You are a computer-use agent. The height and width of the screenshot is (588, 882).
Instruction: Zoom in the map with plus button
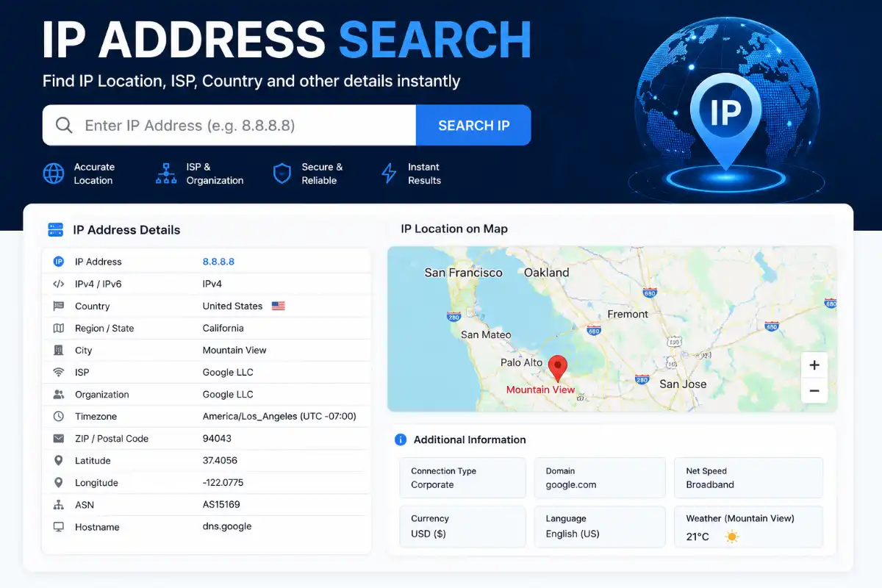[814, 365]
